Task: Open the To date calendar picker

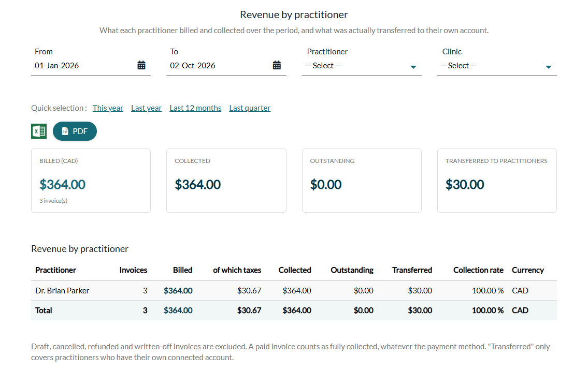Action: click(277, 65)
